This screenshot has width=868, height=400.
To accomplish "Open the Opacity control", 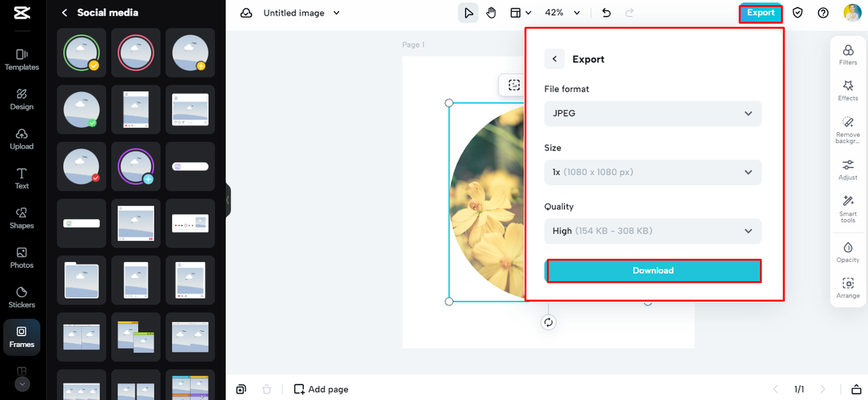I will point(848,252).
